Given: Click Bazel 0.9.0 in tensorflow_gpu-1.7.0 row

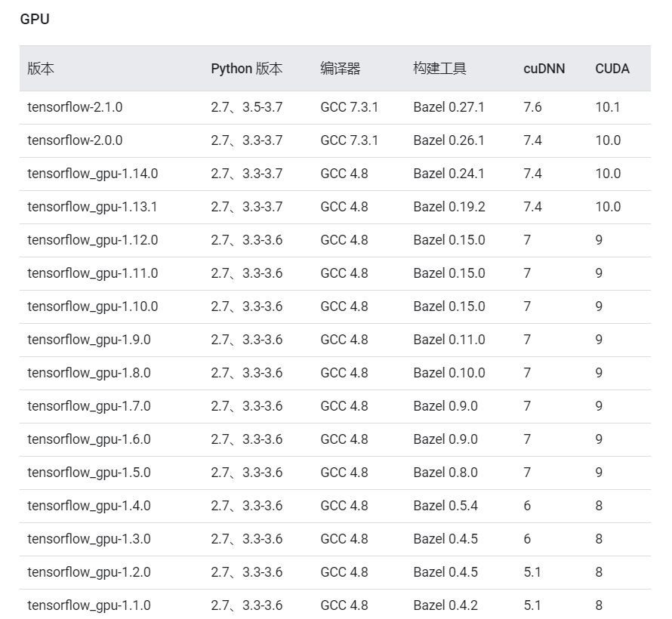Looking at the screenshot, I should pyautogui.click(x=445, y=406).
